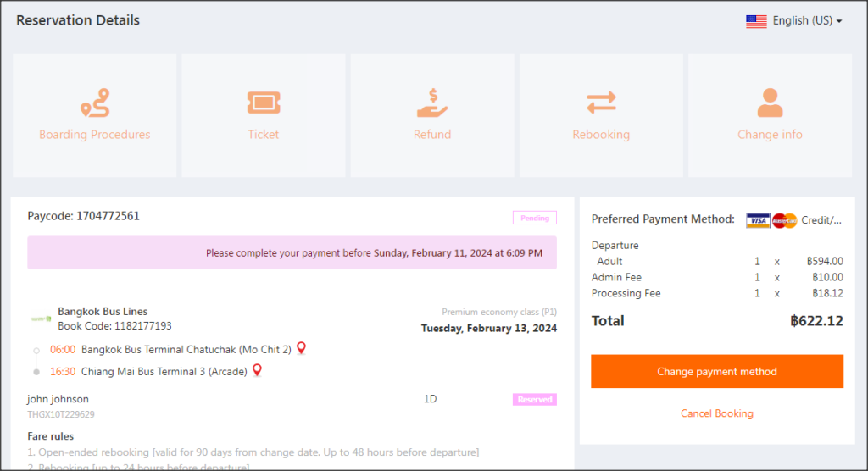
Task: Click the Refund hand-with-dollar icon
Action: (432, 103)
